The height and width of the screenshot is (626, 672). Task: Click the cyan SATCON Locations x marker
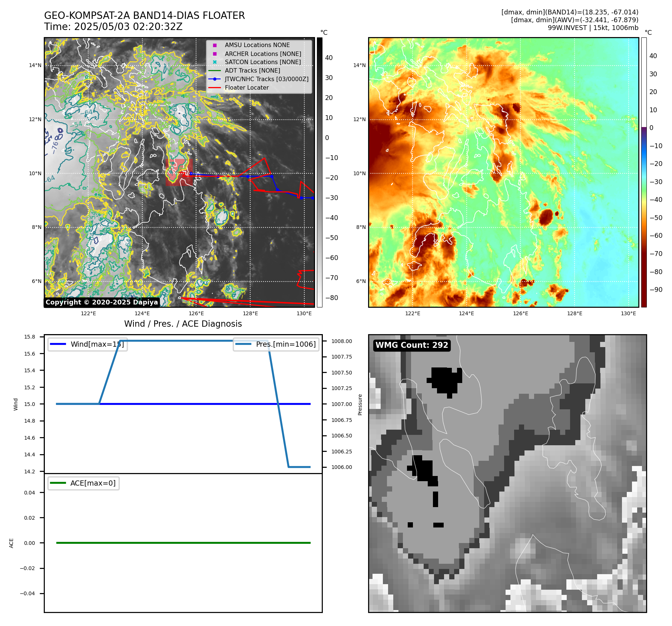(215, 62)
